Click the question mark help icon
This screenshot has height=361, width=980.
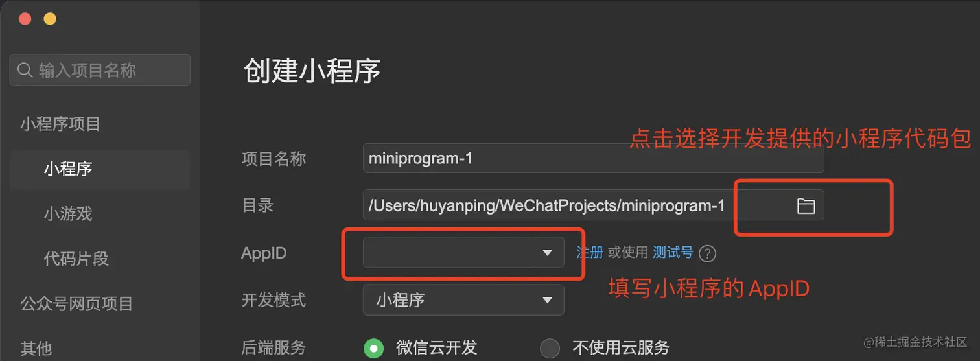click(708, 253)
